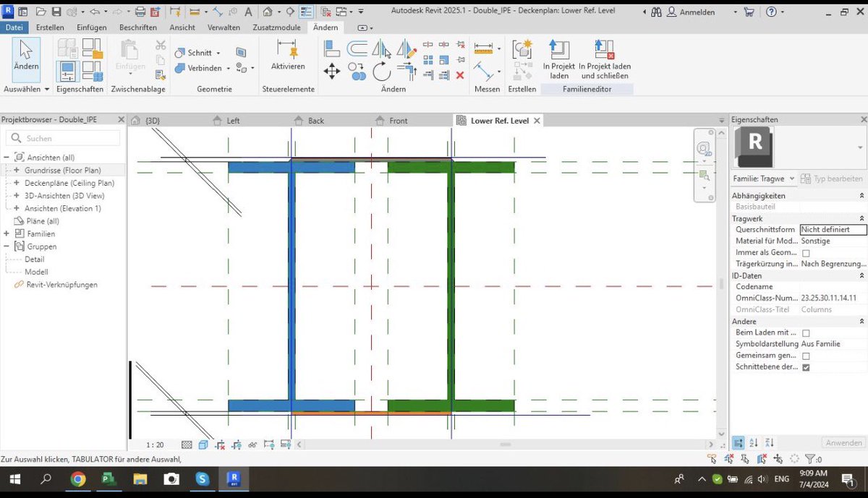Expand Grundrisse (Floor Plan) tree node
The height and width of the screenshot is (498, 868).
click(17, 170)
